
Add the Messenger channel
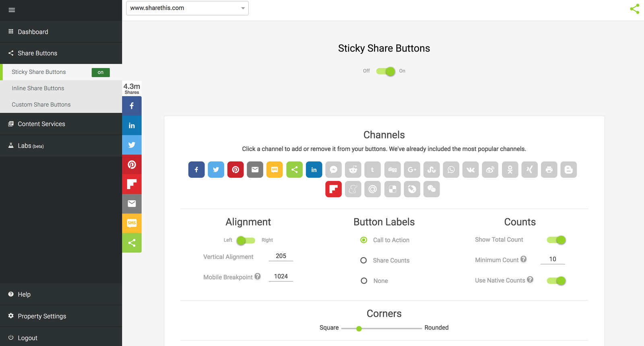coord(334,170)
